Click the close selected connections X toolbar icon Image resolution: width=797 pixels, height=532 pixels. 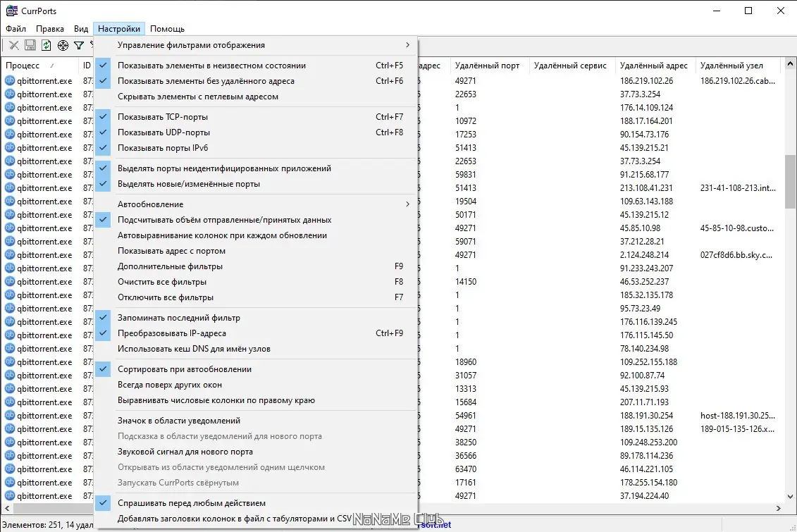[x=14, y=45]
